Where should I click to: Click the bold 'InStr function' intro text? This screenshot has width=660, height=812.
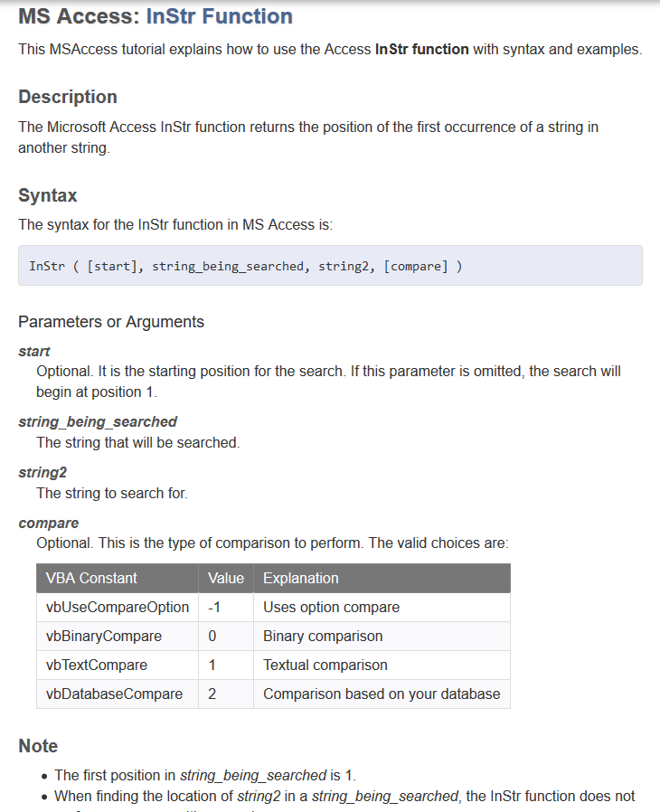tap(421, 49)
